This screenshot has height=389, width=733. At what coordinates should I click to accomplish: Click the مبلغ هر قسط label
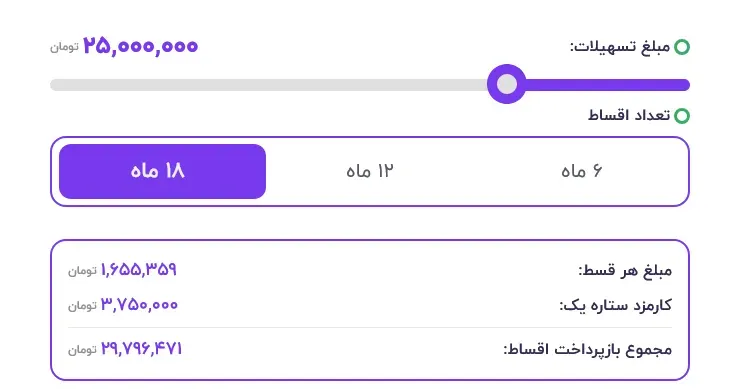pyautogui.click(x=625, y=270)
